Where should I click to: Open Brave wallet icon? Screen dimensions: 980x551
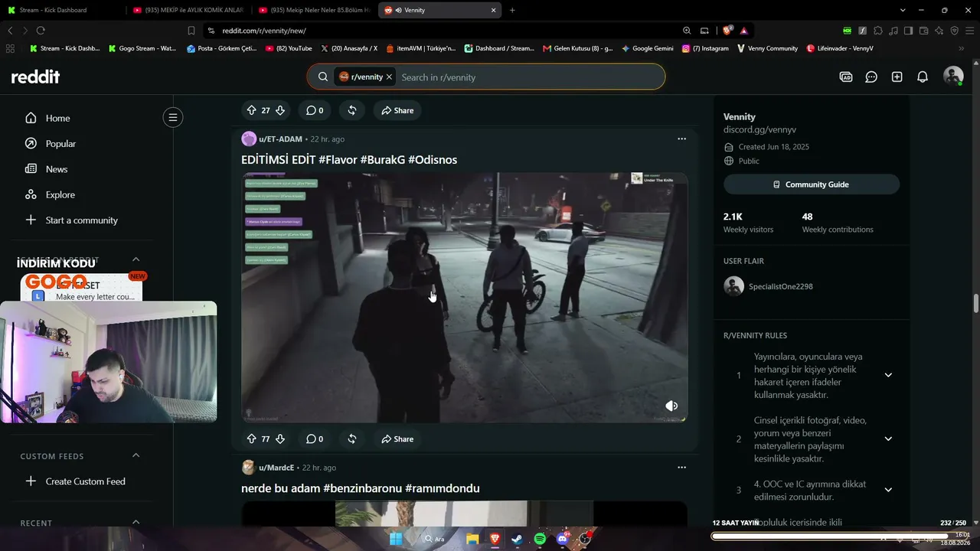tap(924, 31)
